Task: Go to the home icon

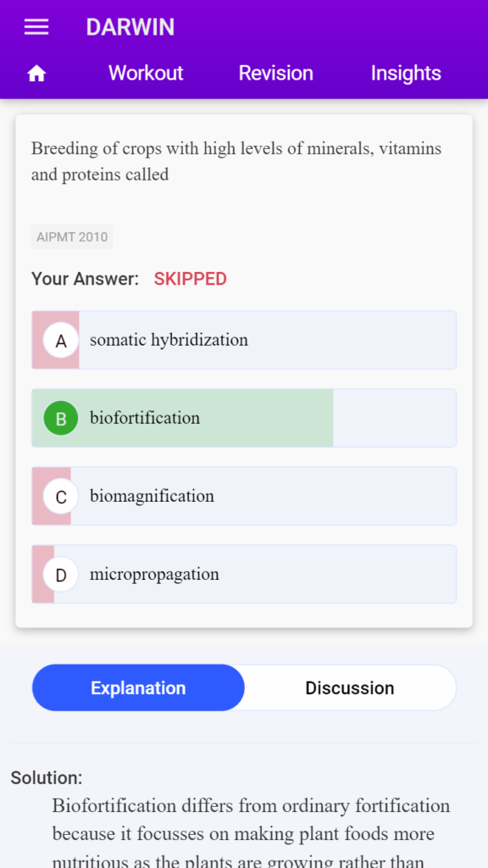Action: [36, 73]
